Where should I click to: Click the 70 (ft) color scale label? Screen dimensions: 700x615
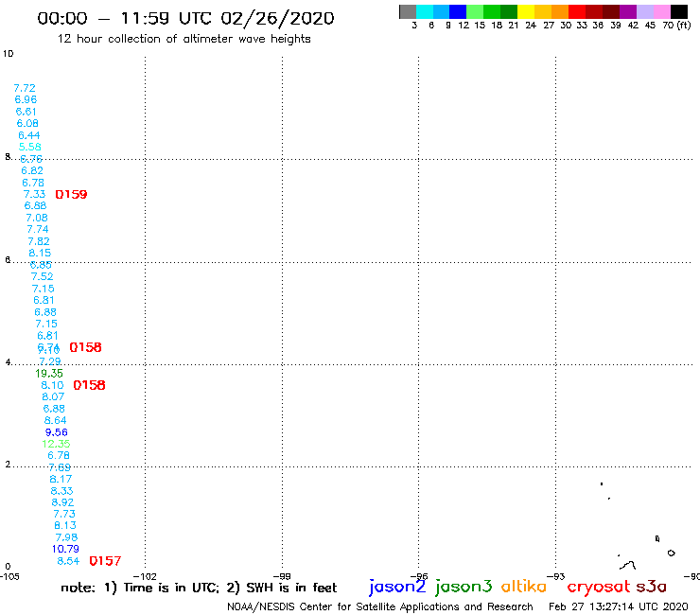click(676, 26)
